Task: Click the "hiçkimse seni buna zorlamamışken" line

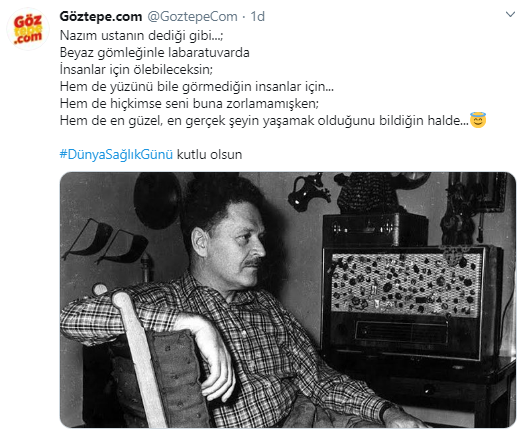Action: pos(189,103)
